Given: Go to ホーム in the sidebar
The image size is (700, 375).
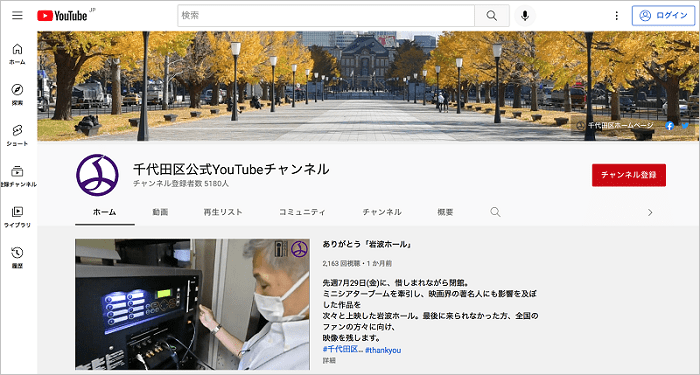Looking at the screenshot, I should [x=17, y=54].
